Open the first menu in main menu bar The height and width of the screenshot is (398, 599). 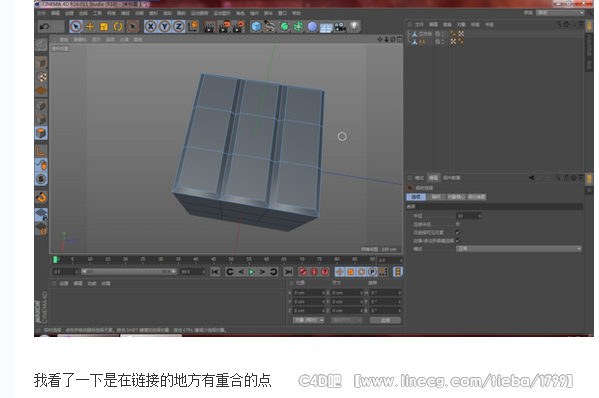pos(42,13)
